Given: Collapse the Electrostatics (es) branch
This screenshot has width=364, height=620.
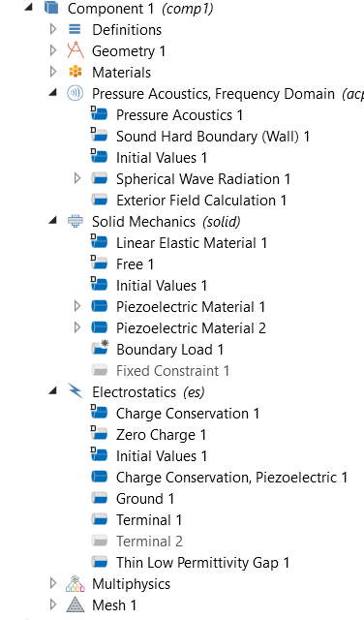Looking at the screenshot, I should click(x=52, y=391).
